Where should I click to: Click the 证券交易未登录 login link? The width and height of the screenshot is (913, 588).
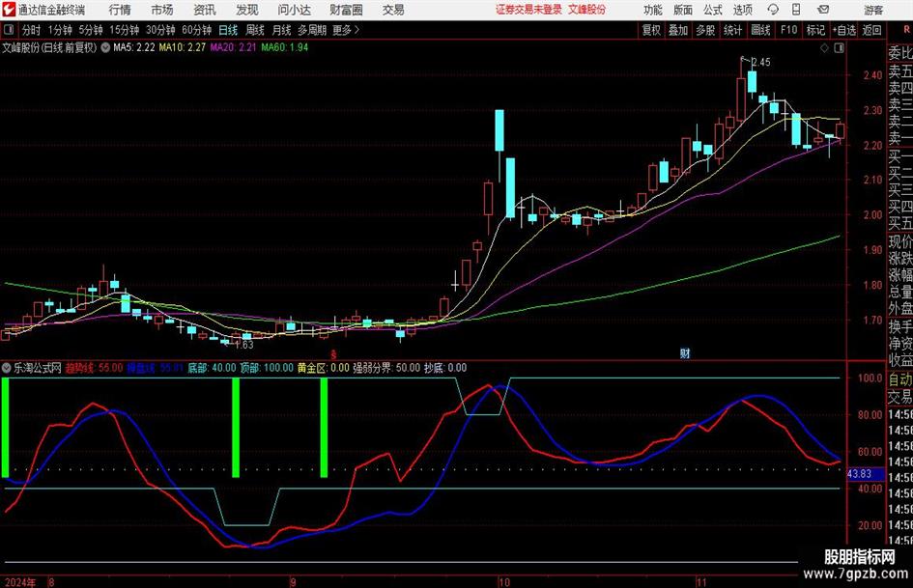click(x=528, y=10)
